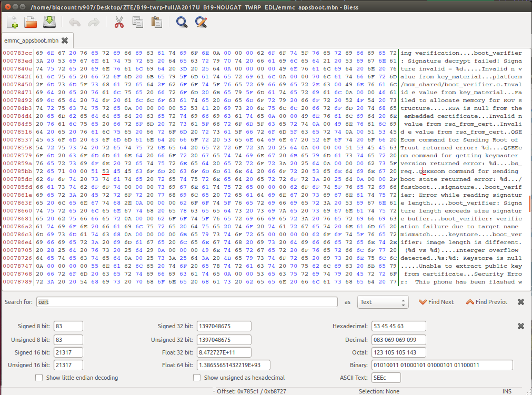532x395 pixels.
Task: Click the Redo arrow icon
Action: [x=93, y=22]
